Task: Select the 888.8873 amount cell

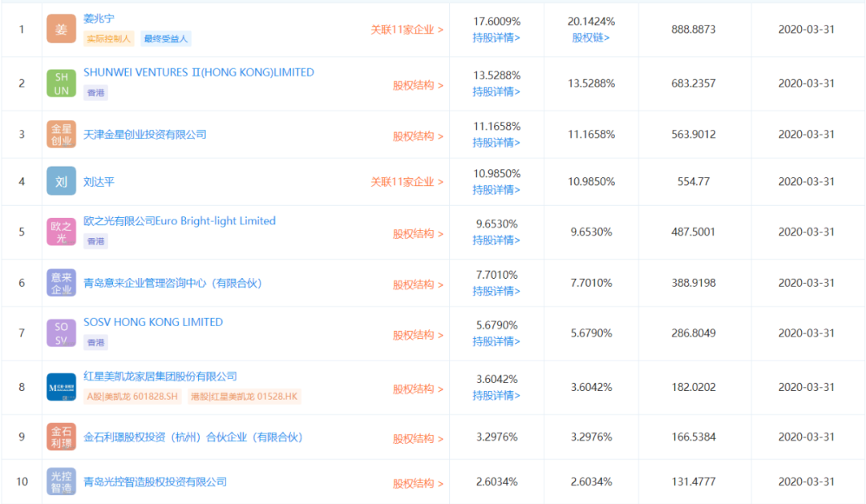Action: point(694,30)
